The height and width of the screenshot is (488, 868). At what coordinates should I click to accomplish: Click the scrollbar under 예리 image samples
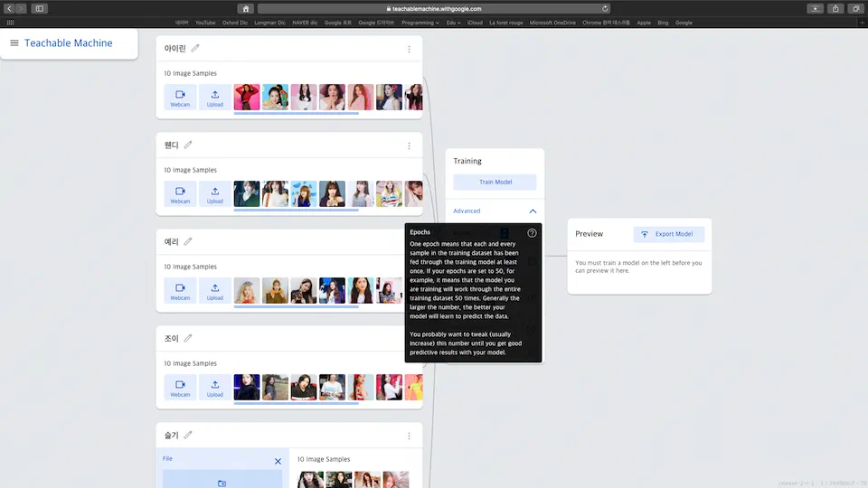(x=296, y=306)
